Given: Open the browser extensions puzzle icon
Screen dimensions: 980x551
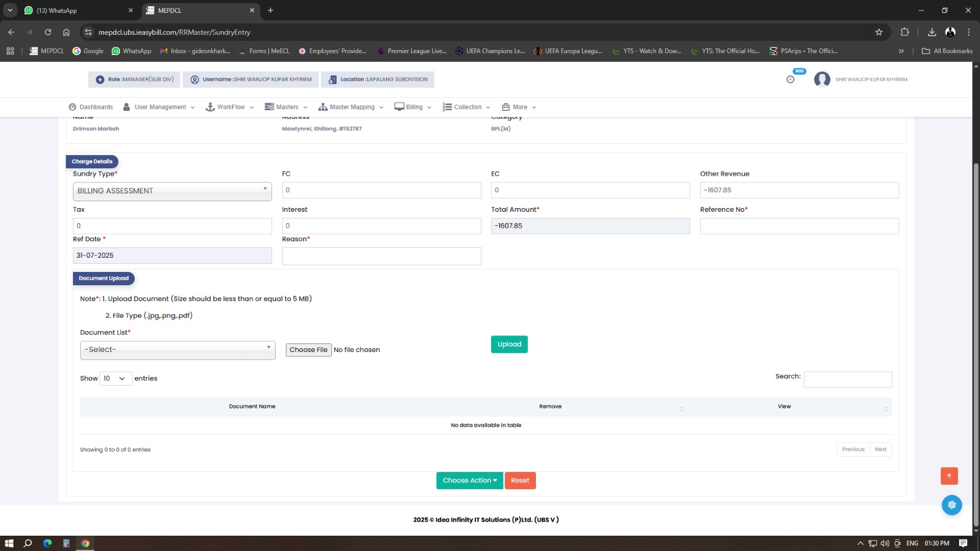Looking at the screenshot, I should point(905,32).
